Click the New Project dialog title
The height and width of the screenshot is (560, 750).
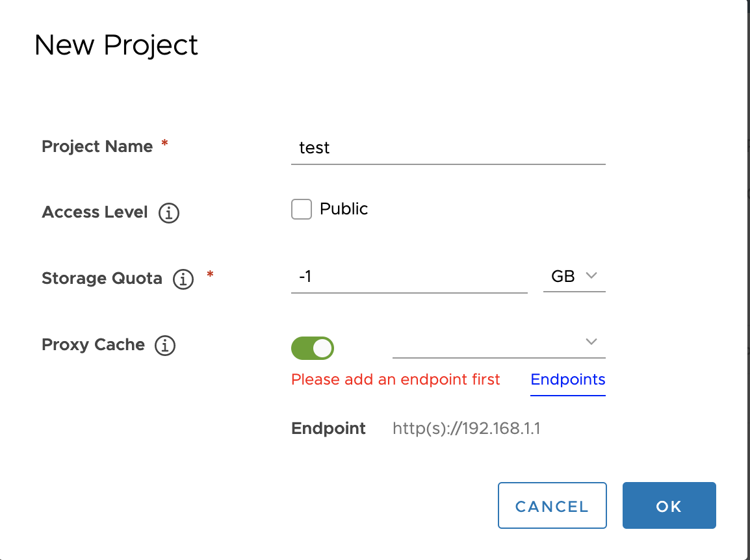(116, 45)
